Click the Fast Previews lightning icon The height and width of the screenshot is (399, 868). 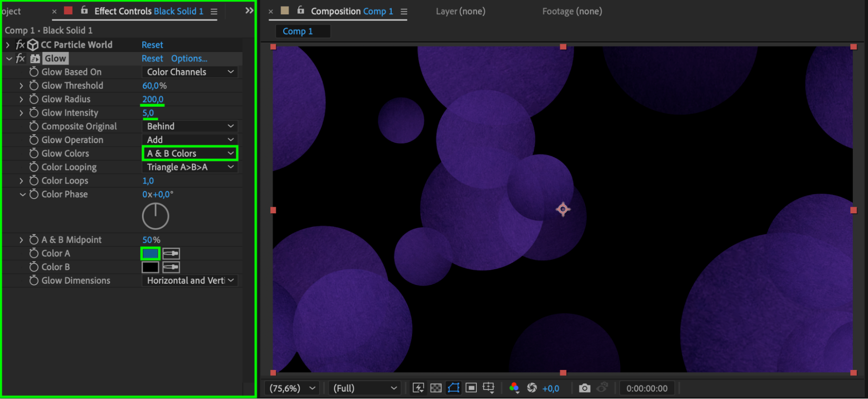(x=418, y=388)
